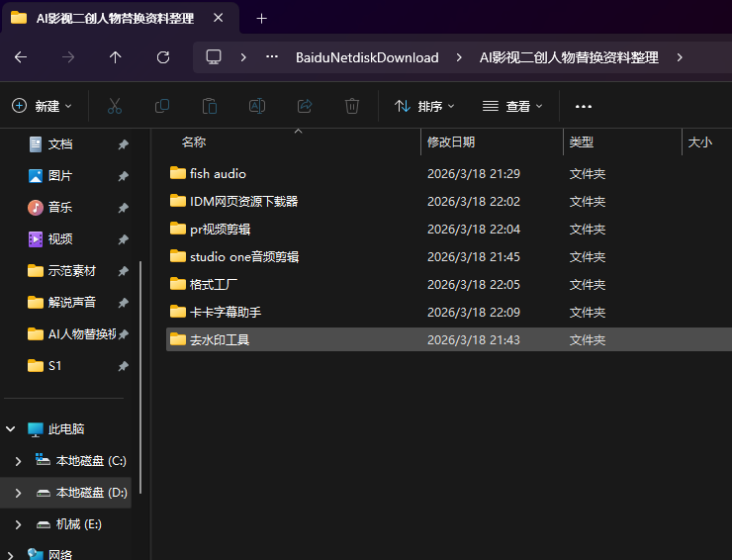This screenshot has height=560, width=732.
Task: Click the Cut scissors icon in toolbar
Action: [114, 106]
